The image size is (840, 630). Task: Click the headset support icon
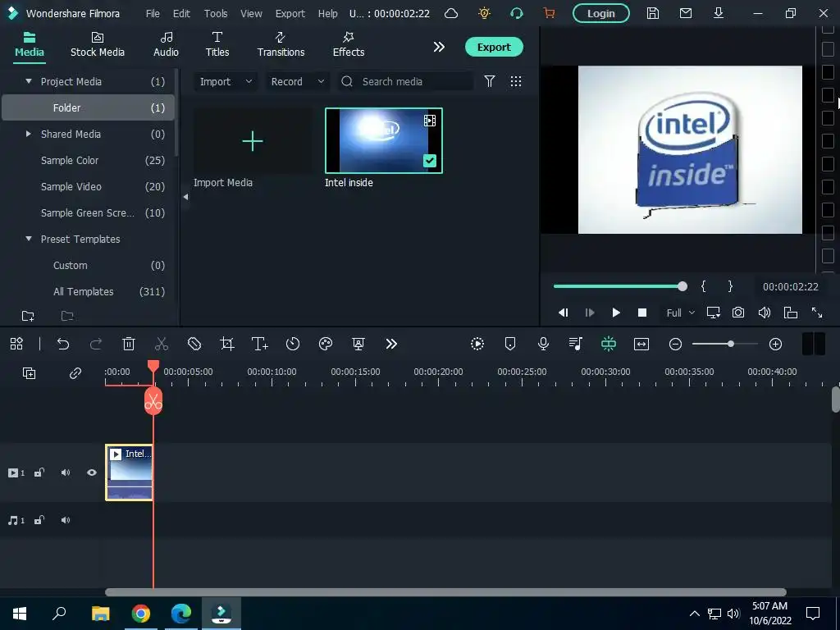[517, 13]
